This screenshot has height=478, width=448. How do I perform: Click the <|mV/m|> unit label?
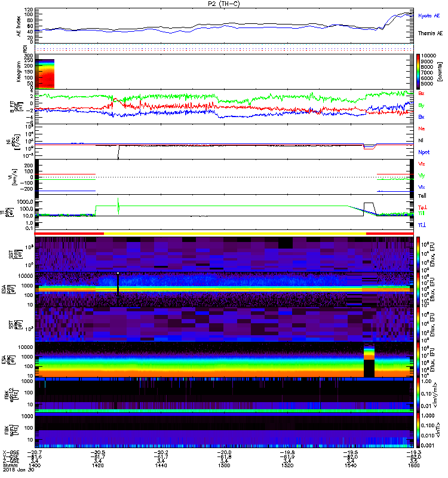[x=437, y=395]
